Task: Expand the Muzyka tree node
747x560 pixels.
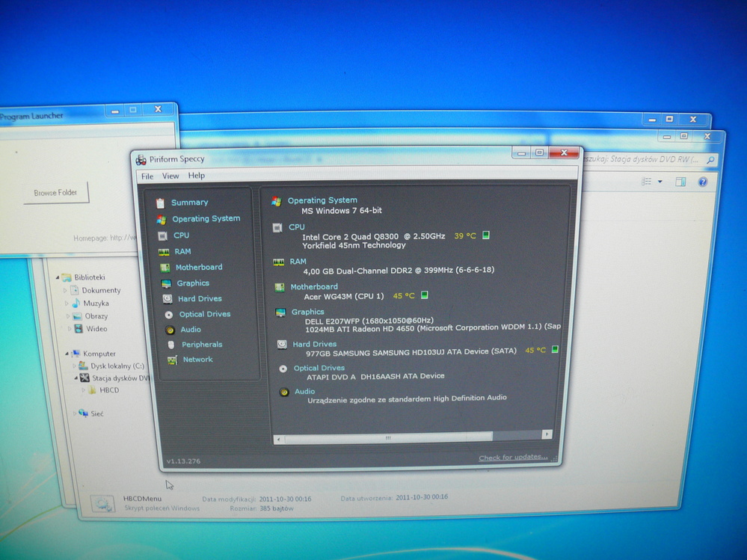Action: click(x=67, y=304)
